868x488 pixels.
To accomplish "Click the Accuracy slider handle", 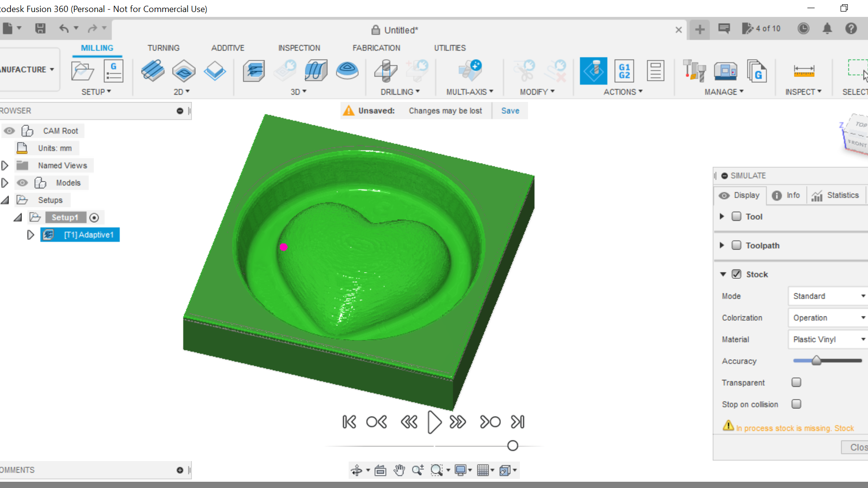I will click(816, 361).
